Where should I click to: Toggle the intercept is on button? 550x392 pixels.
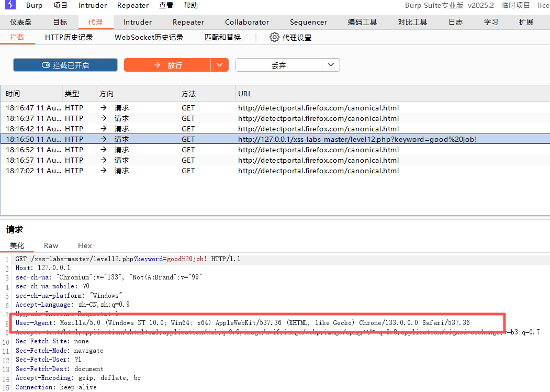coord(65,65)
